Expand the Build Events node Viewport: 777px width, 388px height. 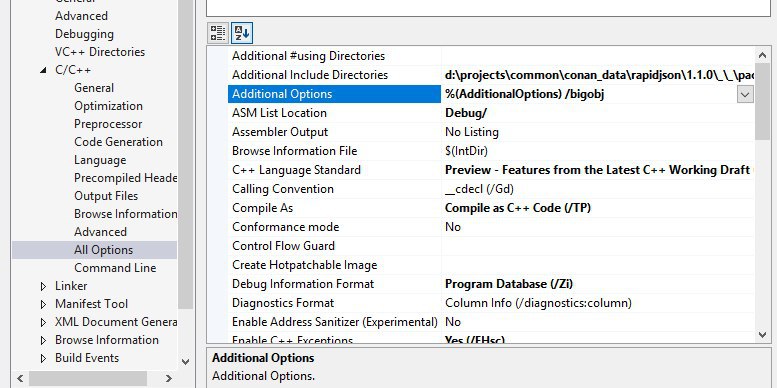pyautogui.click(x=43, y=358)
